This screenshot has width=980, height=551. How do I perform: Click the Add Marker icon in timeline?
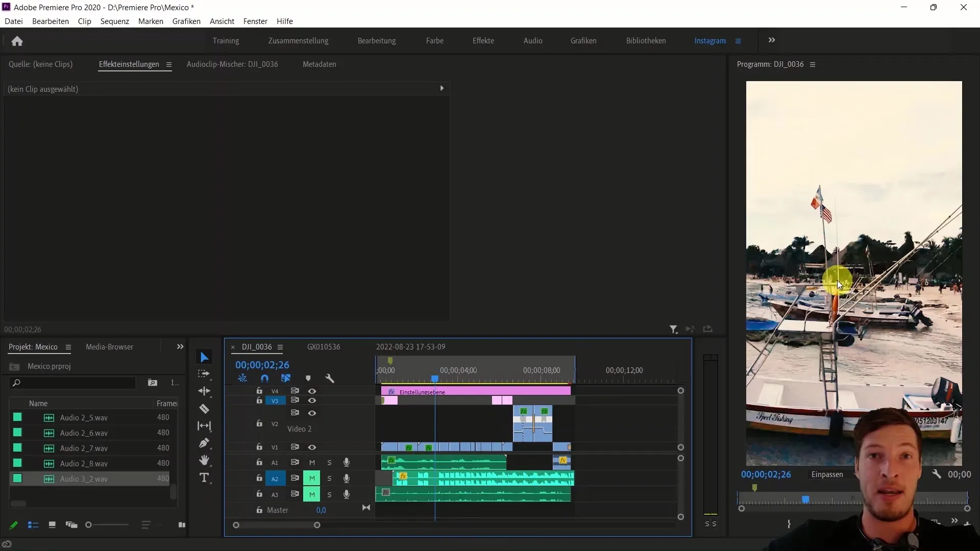tap(308, 379)
